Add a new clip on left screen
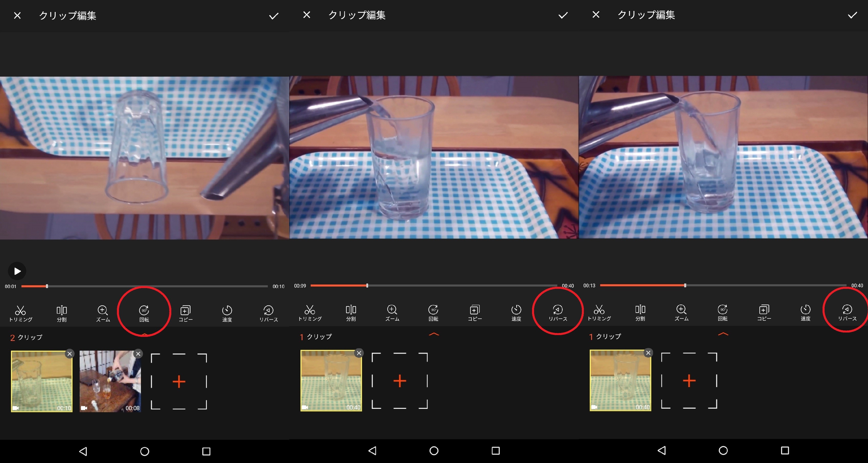This screenshot has width=868, height=463. click(179, 382)
